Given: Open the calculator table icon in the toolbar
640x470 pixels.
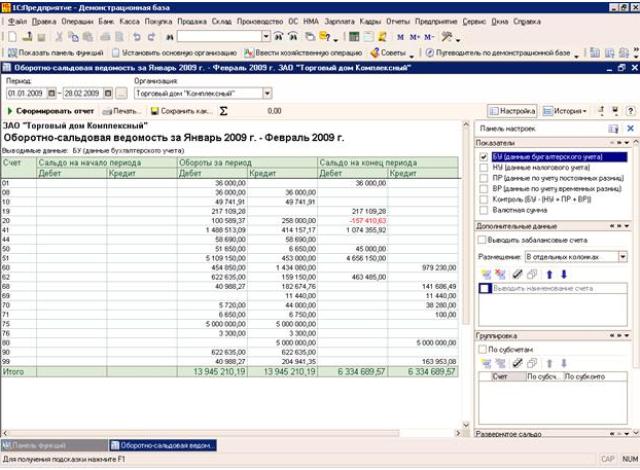Looking at the screenshot, I should pos(354,37).
